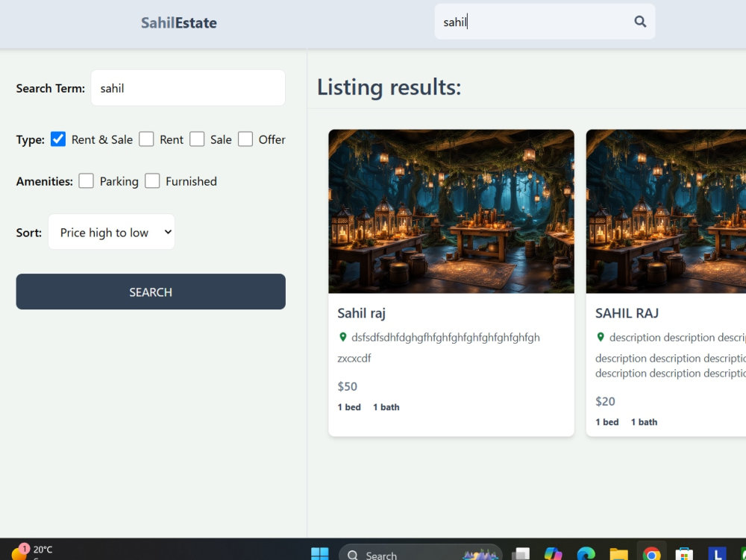Viewport: 746px width, 560px height.
Task: Click the $50 price text
Action: [348, 386]
